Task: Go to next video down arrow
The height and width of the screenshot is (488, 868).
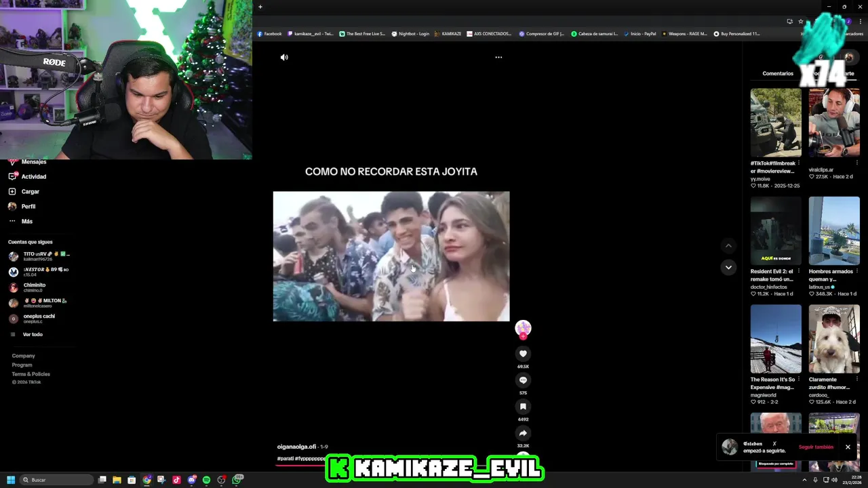Action: pyautogui.click(x=728, y=267)
